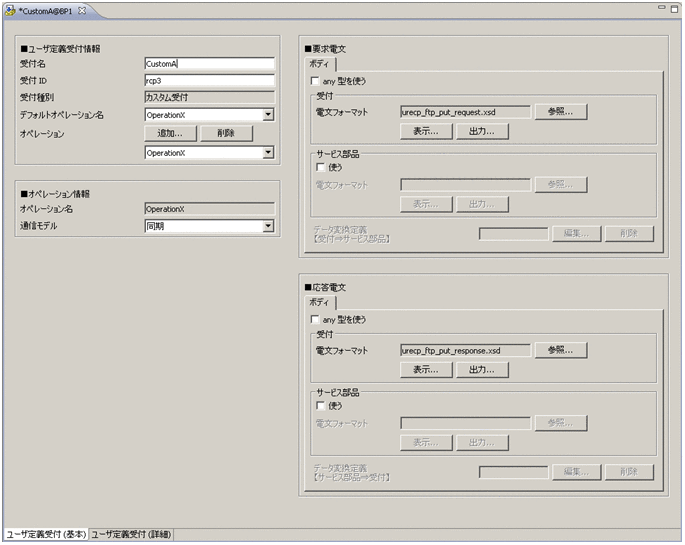Select the ユーザ定義受付 (基本) tab

pyautogui.click(x=45, y=535)
